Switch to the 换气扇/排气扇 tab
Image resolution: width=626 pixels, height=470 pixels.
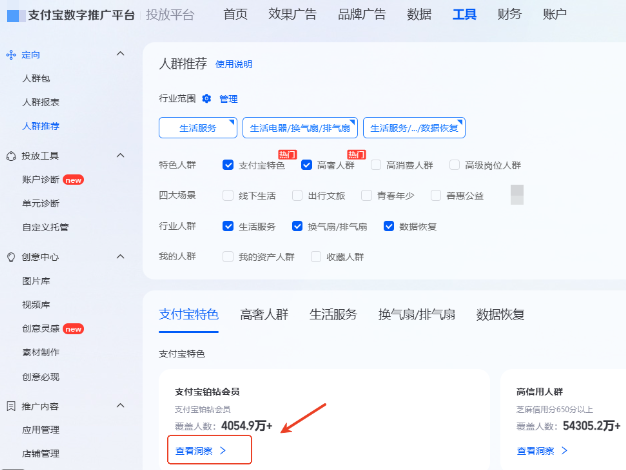(417, 315)
